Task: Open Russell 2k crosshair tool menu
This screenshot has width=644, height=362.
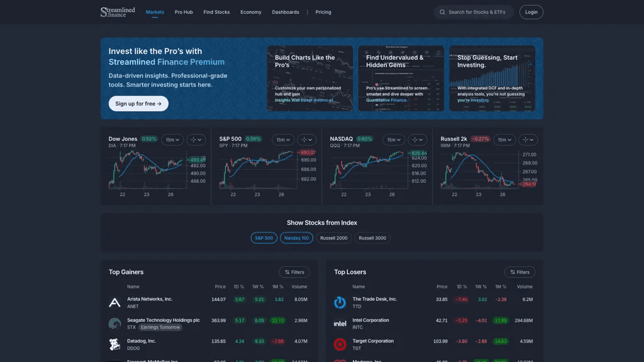Action: [528, 140]
